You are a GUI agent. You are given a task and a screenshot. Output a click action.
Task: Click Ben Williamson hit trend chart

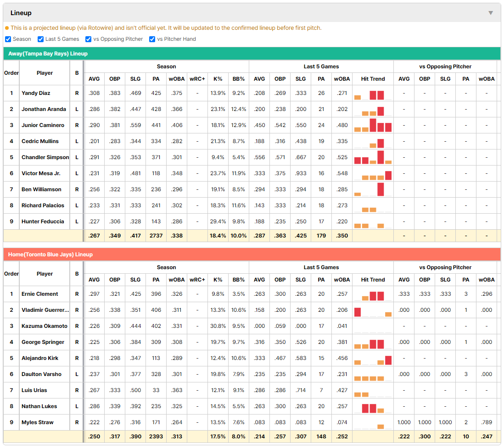[x=373, y=190]
